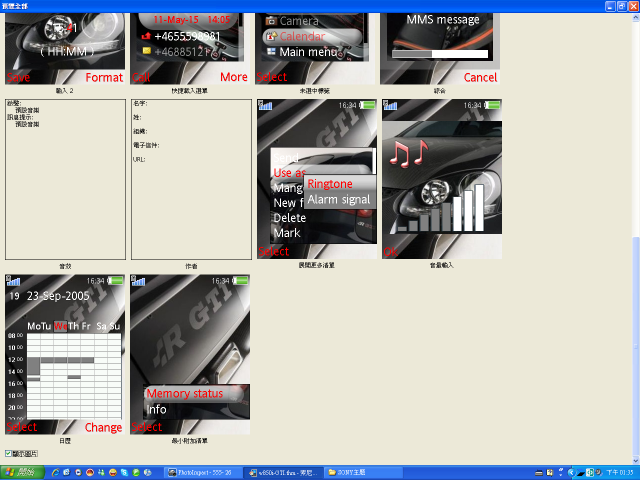Click the last tray icon before the clock

pos(599,473)
